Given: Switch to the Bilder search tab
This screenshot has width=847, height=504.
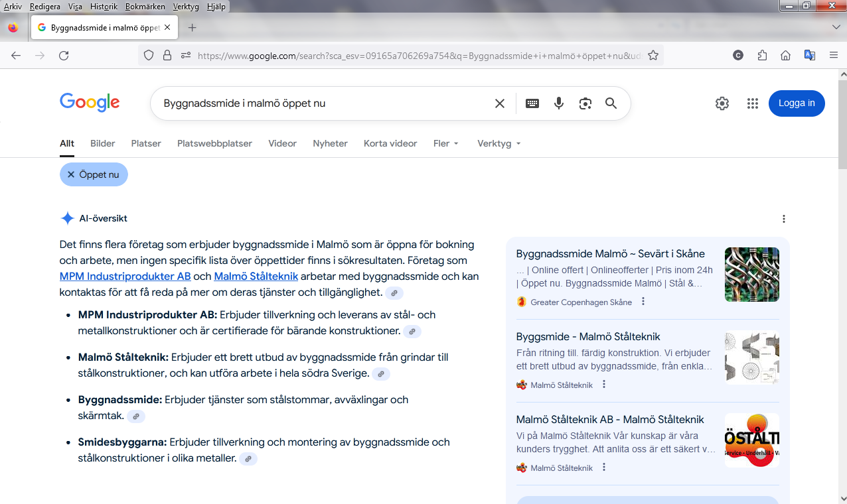Looking at the screenshot, I should pyautogui.click(x=103, y=143).
